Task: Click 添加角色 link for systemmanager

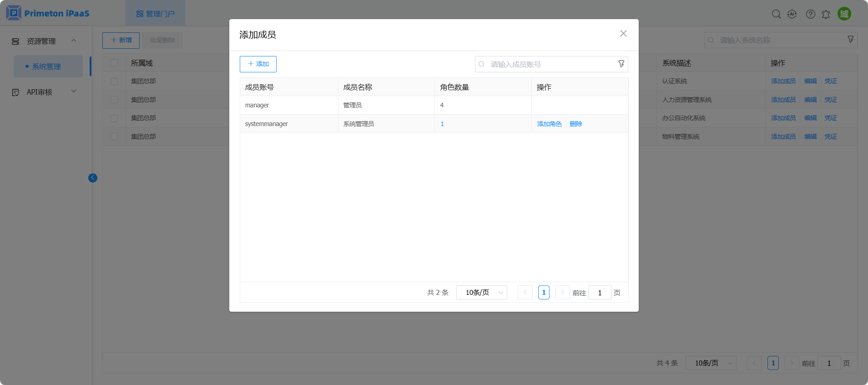Action: (x=549, y=124)
